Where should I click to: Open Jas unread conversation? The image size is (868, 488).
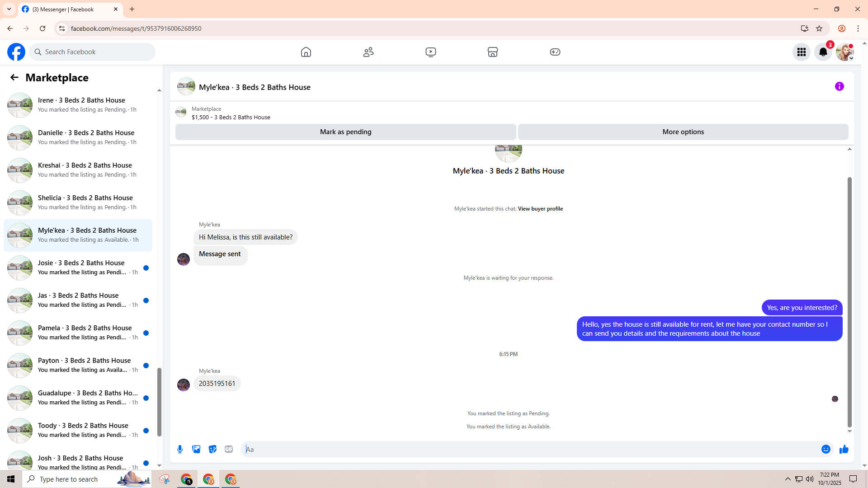click(78, 300)
